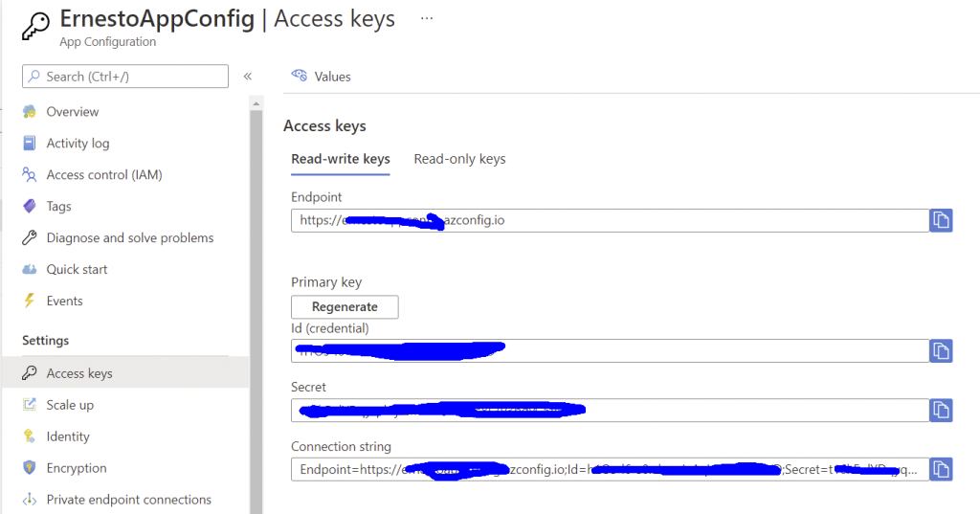Click the sidebar scrollbar up arrow

256,103
